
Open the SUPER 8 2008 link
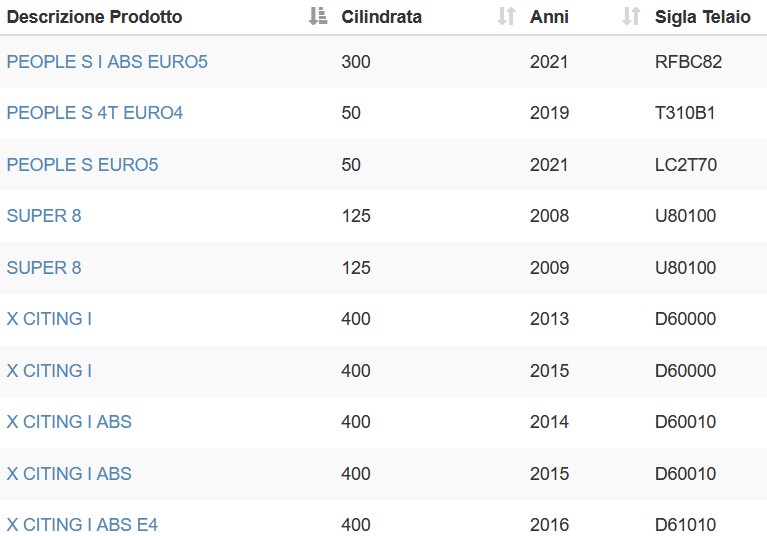(44, 216)
